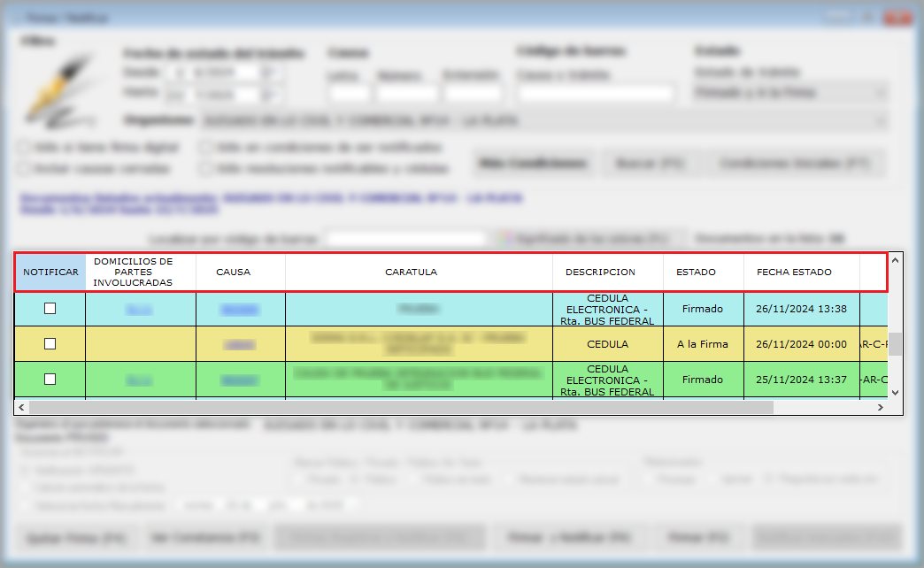Click the horizontal scroll left arrow
Viewport: 924px width, 568px height.
point(21,407)
